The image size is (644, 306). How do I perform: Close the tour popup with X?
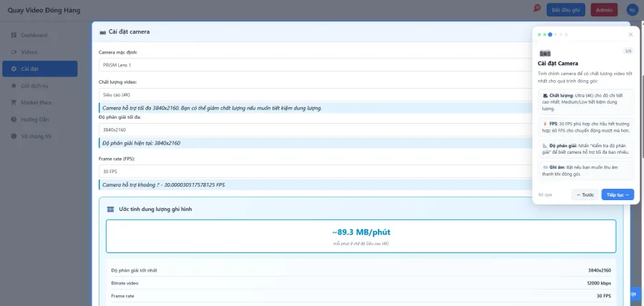coord(630,34)
